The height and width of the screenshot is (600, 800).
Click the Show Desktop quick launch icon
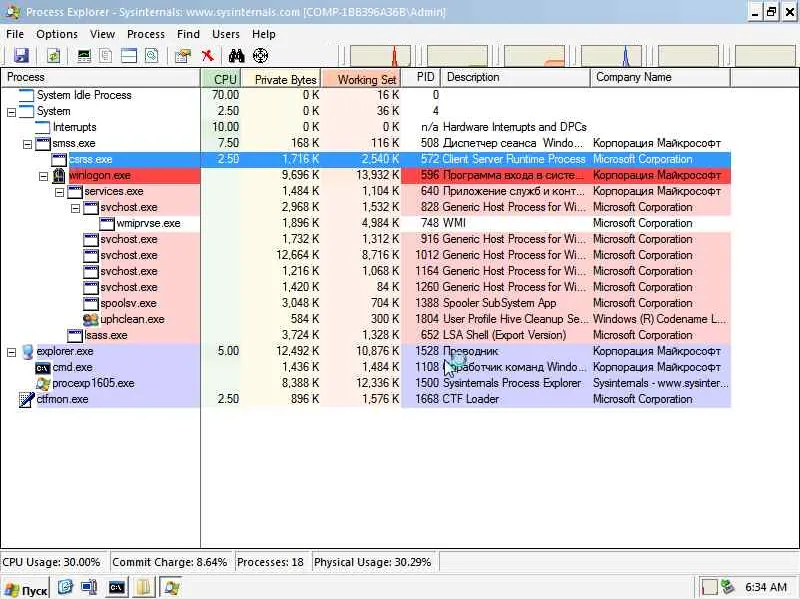tap(90, 588)
